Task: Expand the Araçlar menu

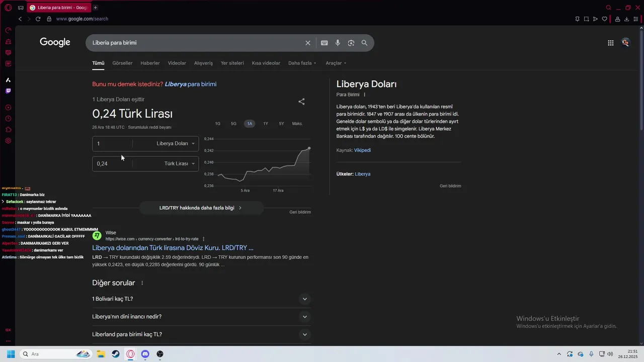Action: 336,63
